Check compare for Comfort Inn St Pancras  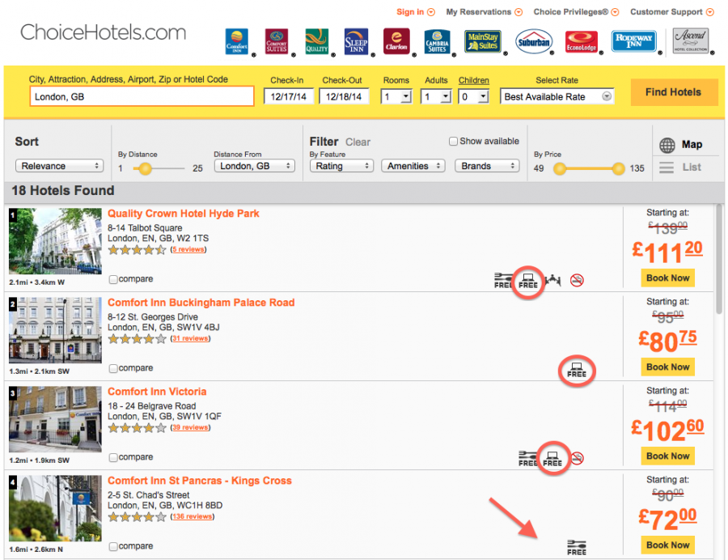(x=112, y=547)
